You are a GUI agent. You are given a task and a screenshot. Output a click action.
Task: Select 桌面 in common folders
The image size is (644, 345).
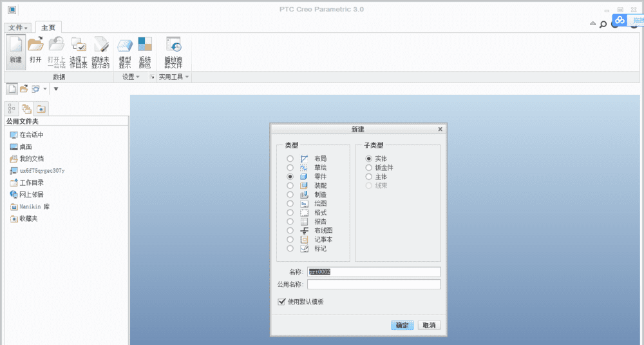21,147
